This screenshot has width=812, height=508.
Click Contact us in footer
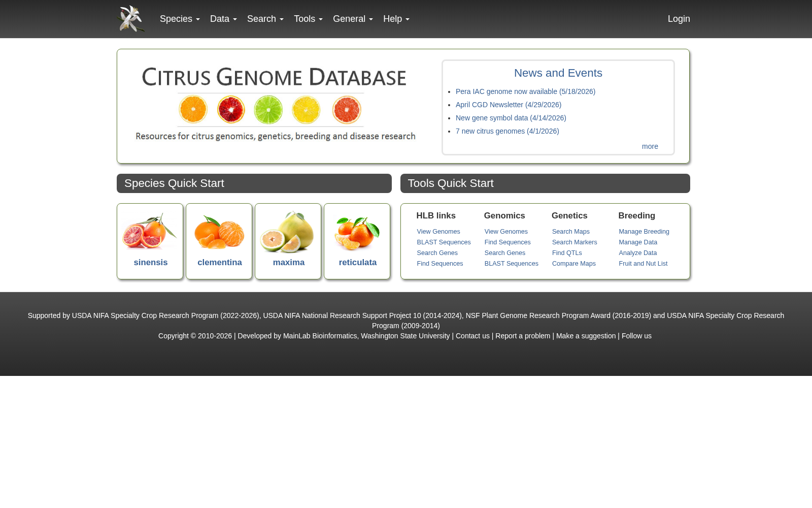[x=472, y=336]
